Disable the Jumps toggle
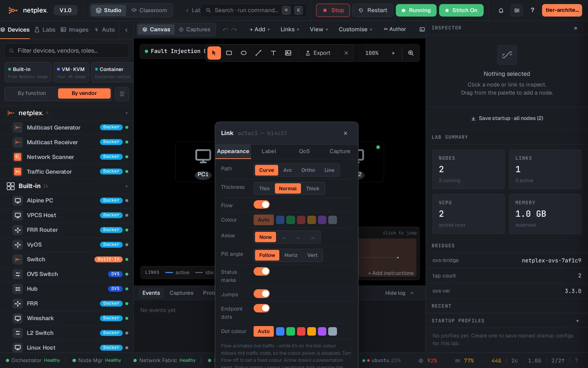The height and width of the screenshot is (368, 588). (x=262, y=294)
